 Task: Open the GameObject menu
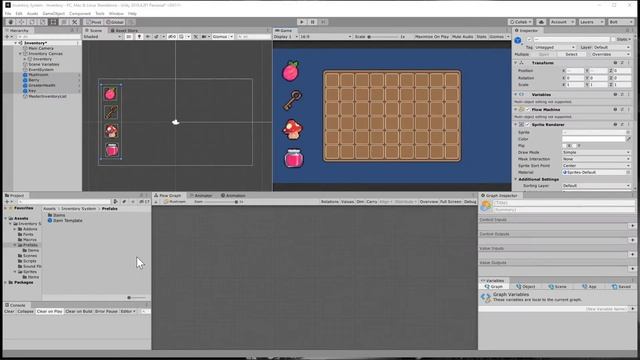point(53,13)
